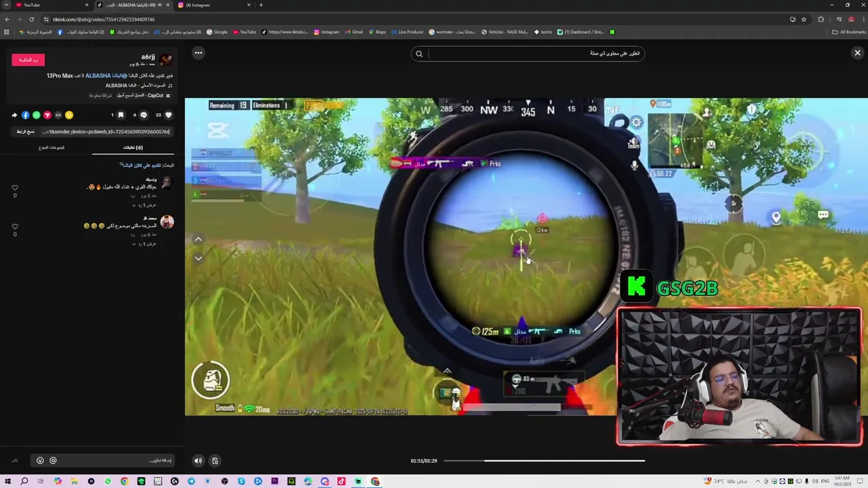Send to friends with the red icon
Image resolution: width=868 pixels, height=488 pixels.
pyautogui.click(x=47, y=115)
